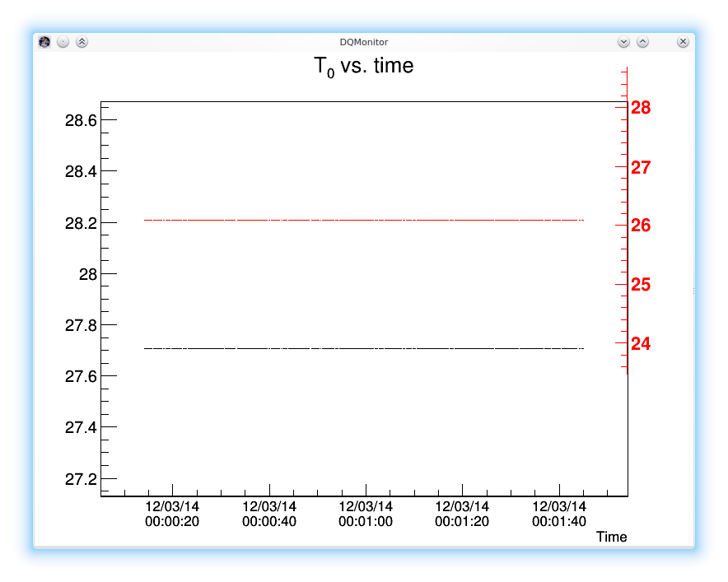Click the double-chevron shade button in the title bar
Screen dimensions: 728x582
(x=81, y=42)
